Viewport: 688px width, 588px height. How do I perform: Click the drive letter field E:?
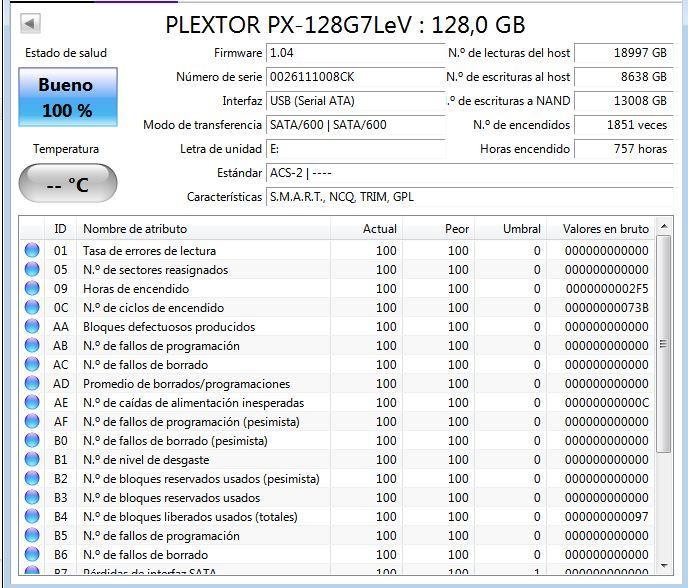[355, 149]
